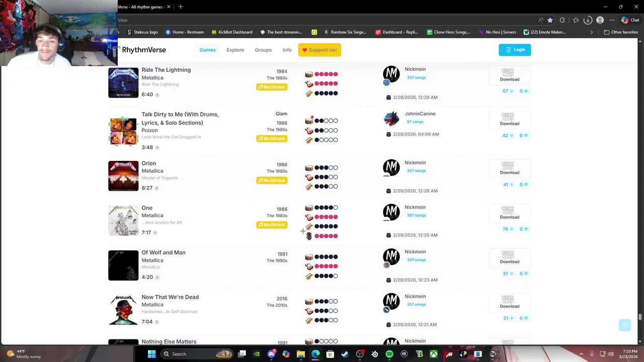This screenshot has width=644, height=362.
Task: Click the drums icon in One row
Action: [x=309, y=208]
